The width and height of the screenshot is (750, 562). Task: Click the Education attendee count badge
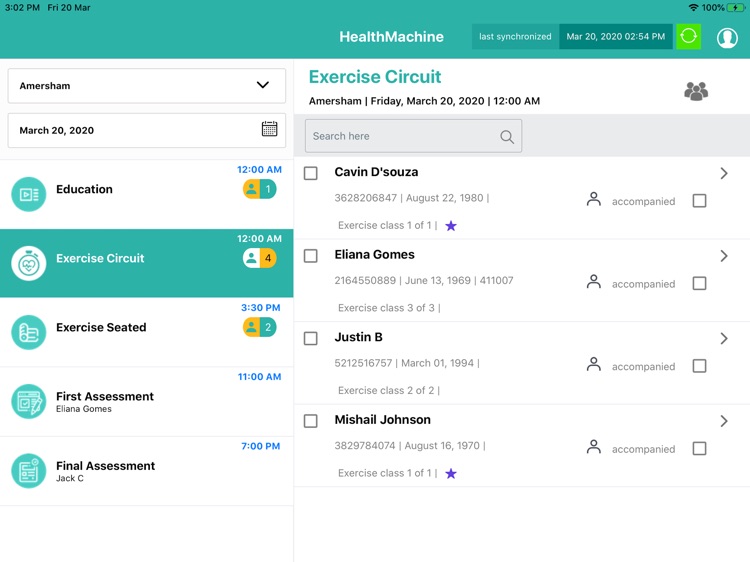[259, 189]
